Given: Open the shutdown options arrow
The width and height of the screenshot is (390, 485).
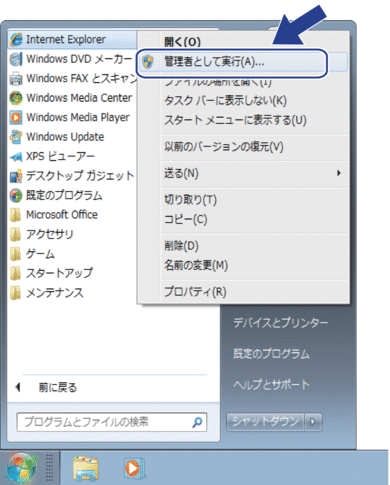Looking at the screenshot, I should pos(313,422).
